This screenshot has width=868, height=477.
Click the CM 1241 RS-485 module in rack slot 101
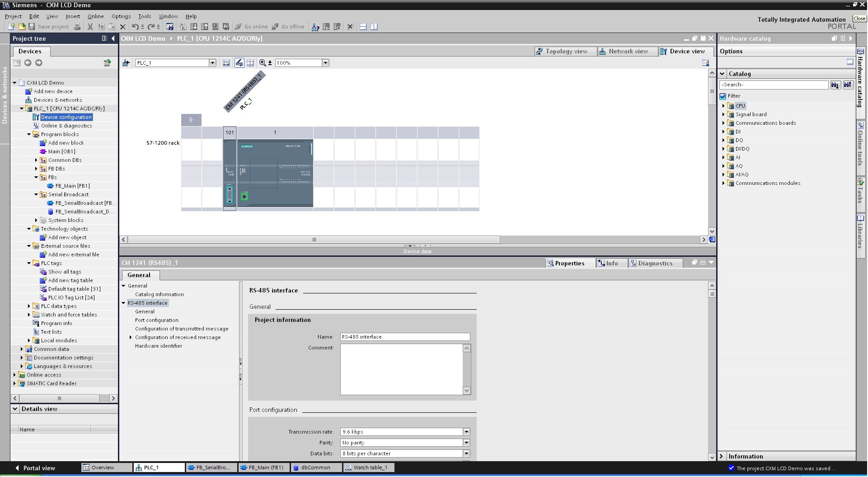click(230, 174)
